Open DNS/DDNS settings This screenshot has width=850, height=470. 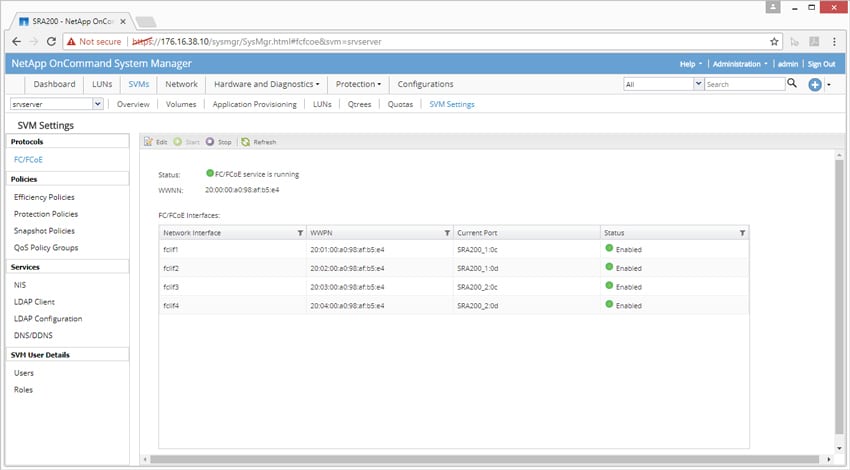pyautogui.click(x=33, y=335)
